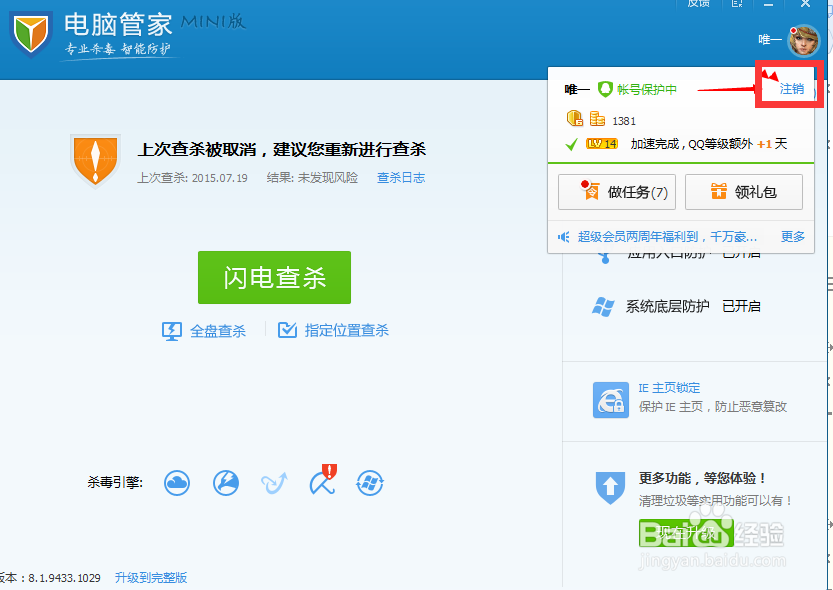Viewport: 833px width, 590px height.
Task: Click the 全盘查杀 monitor icon
Action: click(172, 331)
